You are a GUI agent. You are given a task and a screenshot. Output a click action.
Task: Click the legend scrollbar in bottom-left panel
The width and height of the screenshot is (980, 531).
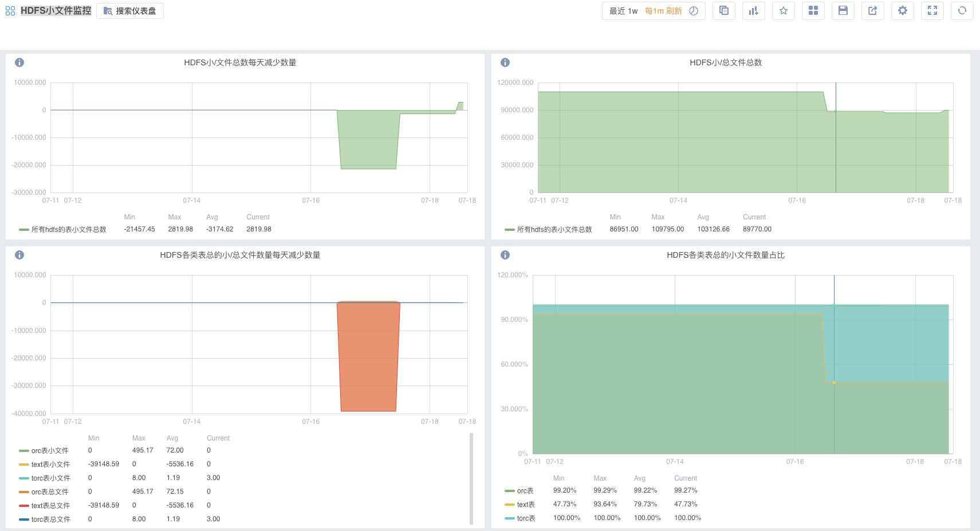471,479
